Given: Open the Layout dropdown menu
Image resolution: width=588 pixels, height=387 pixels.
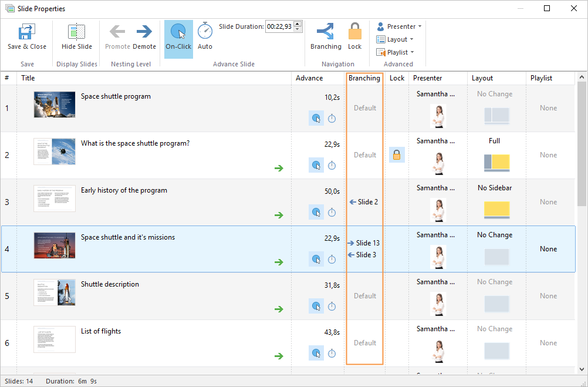Looking at the screenshot, I should [x=399, y=39].
